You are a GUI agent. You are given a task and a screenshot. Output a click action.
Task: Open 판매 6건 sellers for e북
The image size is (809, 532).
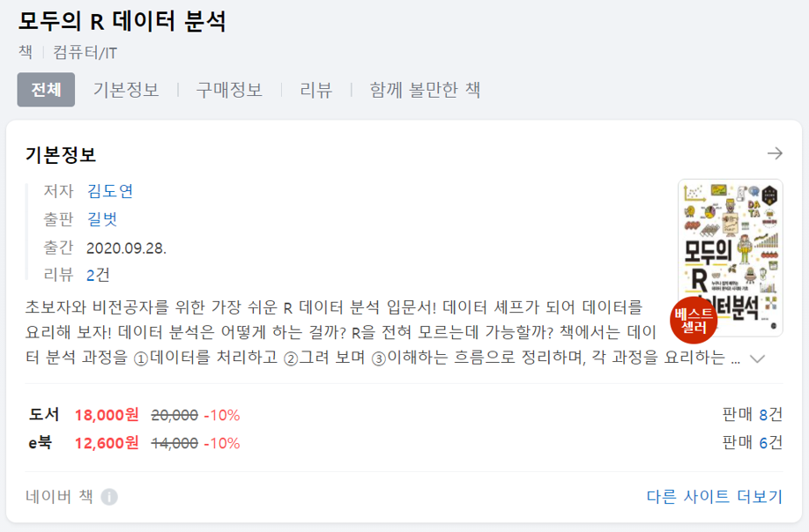click(x=753, y=442)
